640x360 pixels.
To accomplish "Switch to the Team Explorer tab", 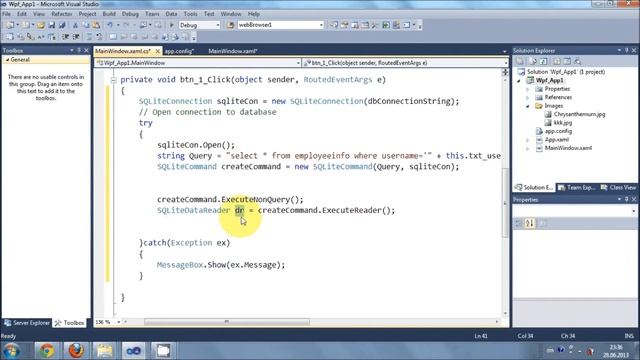I will point(577,187).
